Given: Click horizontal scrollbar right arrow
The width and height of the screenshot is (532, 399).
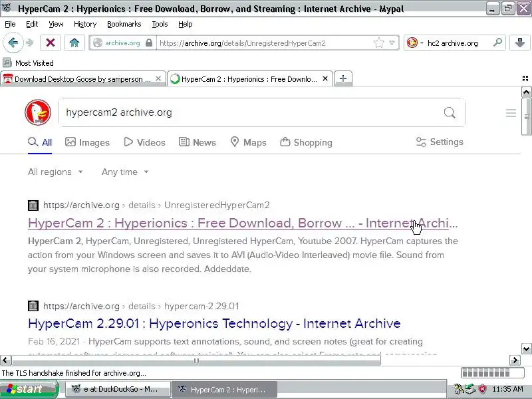Looking at the screenshot, I should (515, 360).
